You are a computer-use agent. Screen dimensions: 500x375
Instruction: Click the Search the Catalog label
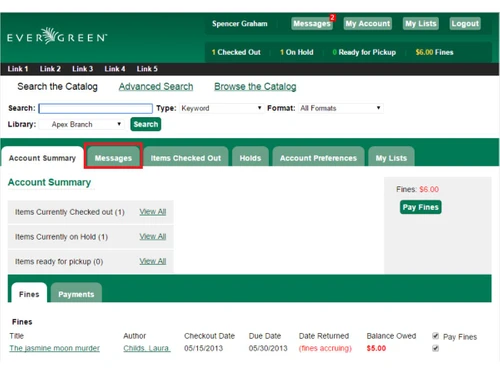[x=57, y=87]
